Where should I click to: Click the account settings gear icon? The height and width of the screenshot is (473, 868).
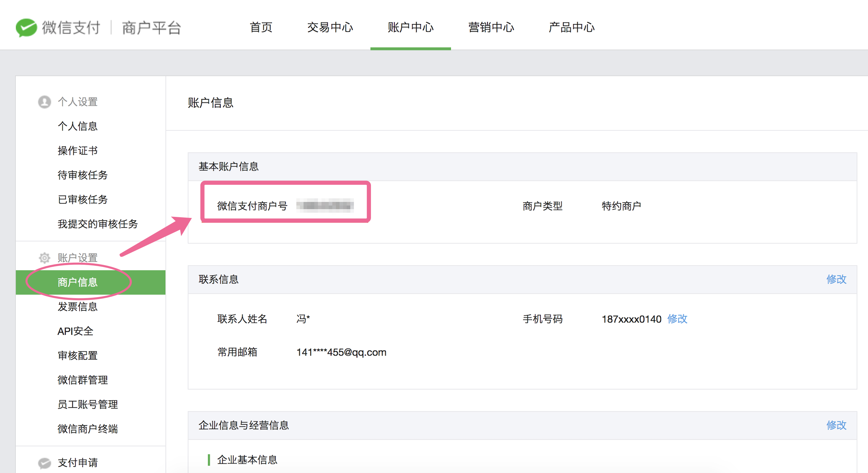tap(44, 257)
